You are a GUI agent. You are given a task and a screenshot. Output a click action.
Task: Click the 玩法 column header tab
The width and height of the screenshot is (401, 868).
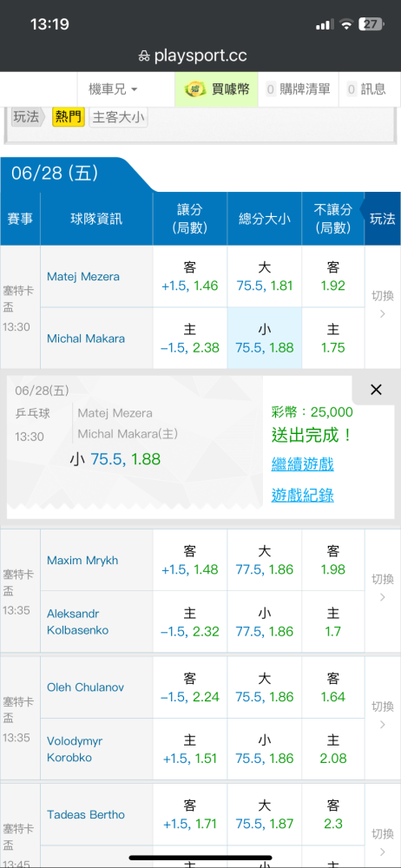pos(382,219)
